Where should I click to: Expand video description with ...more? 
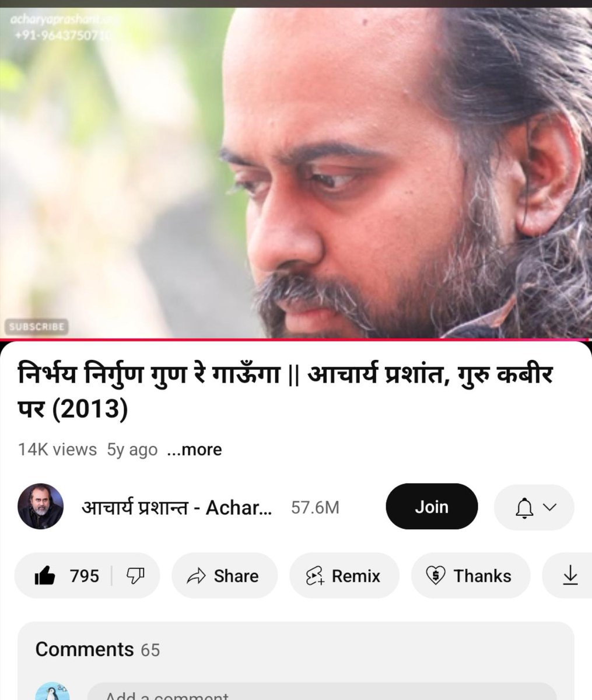coord(194,450)
